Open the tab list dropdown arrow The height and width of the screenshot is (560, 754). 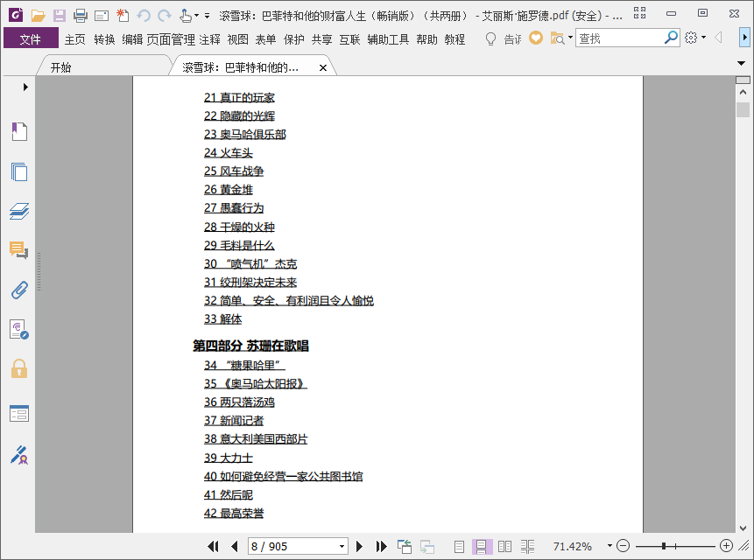741,63
